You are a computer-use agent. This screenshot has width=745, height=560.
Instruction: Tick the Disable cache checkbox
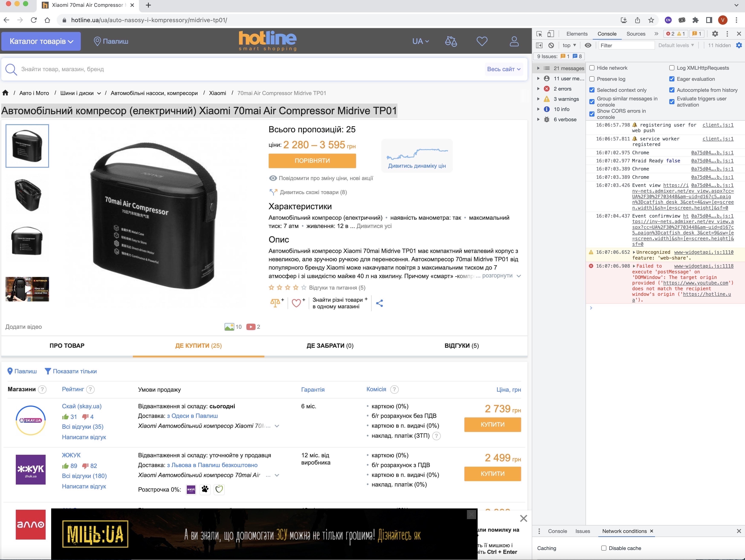pyautogui.click(x=604, y=548)
